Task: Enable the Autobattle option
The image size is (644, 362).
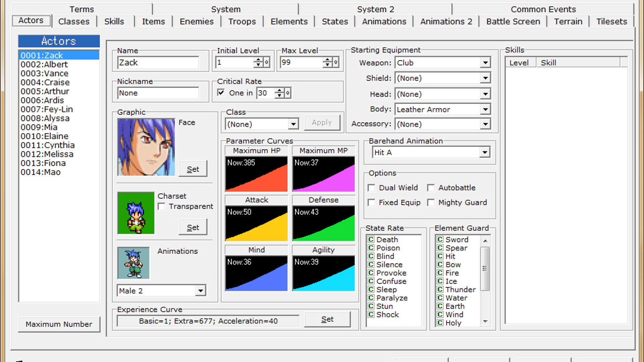Action: (431, 188)
